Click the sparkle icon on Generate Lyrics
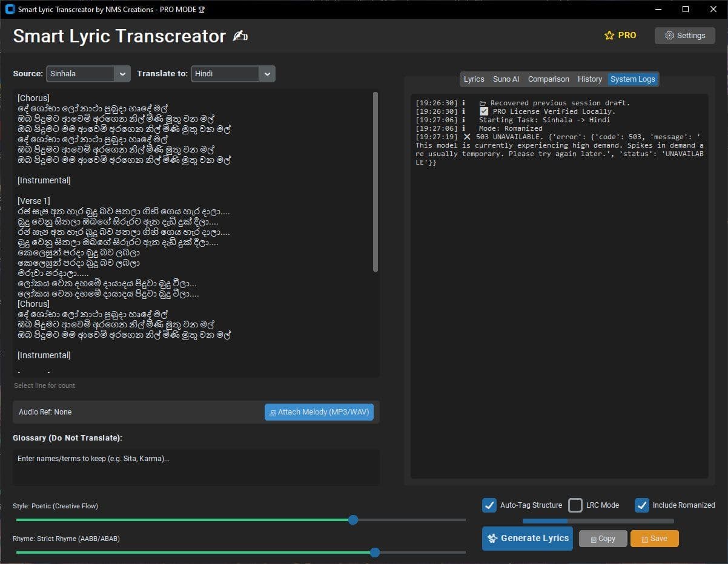The width and height of the screenshot is (728, 564). click(492, 538)
